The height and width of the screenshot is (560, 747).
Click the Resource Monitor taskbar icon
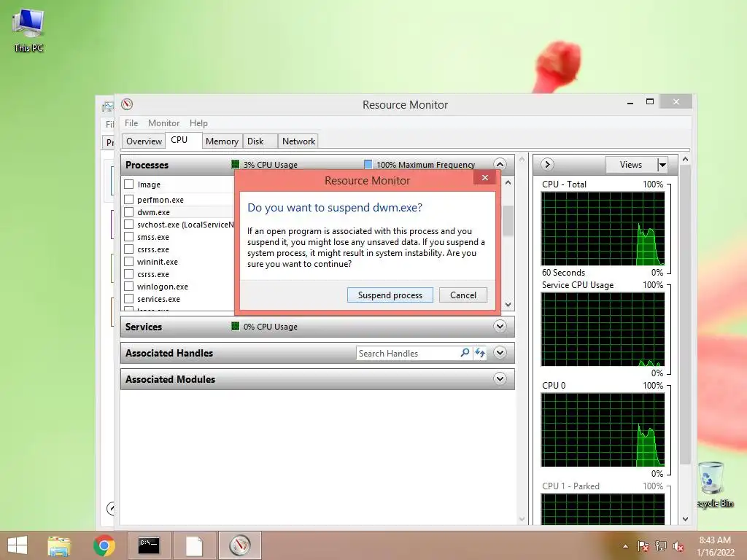click(x=239, y=545)
